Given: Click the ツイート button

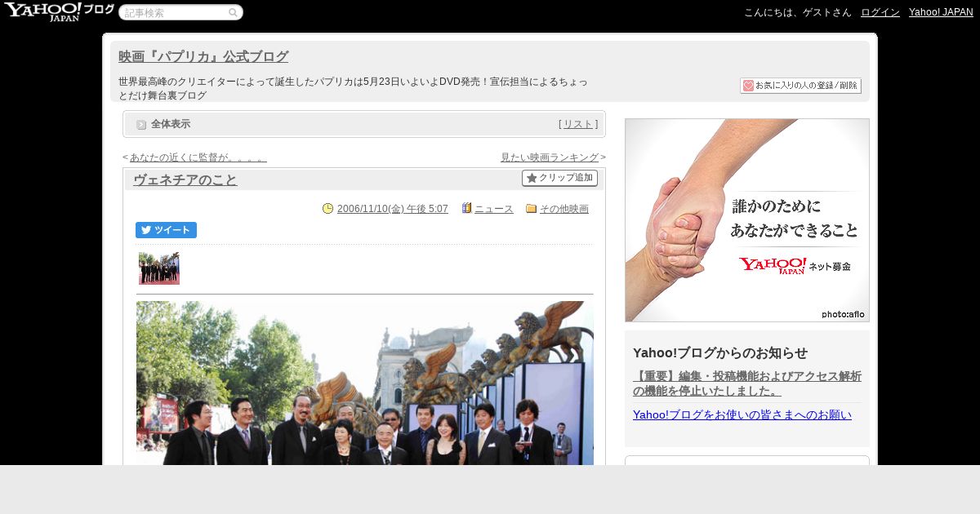Looking at the screenshot, I should [166, 230].
